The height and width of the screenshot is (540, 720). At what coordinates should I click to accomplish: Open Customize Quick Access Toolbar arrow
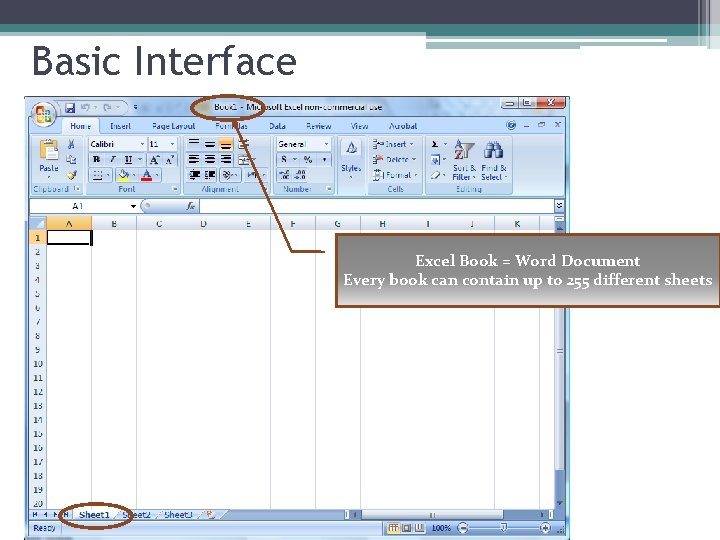135,107
